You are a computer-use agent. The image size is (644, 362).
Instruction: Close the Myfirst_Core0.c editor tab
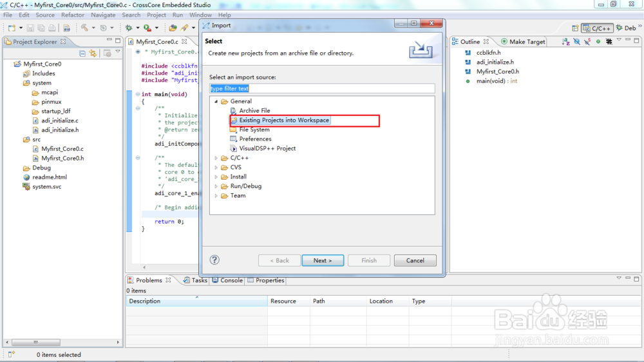(184, 41)
